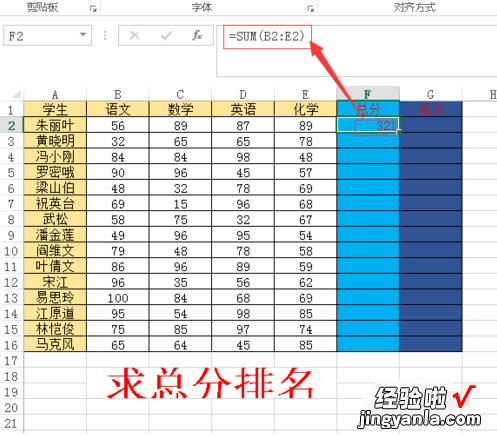The image size is (497, 436).
Task: Click the 总分 header cell
Action: click(368, 109)
